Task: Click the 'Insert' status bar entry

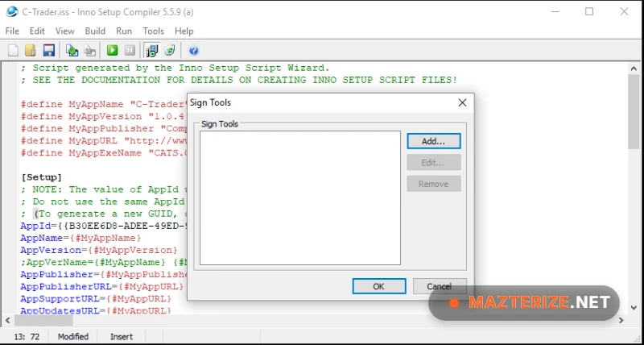Action: pyautogui.click(x=122, y=336)
